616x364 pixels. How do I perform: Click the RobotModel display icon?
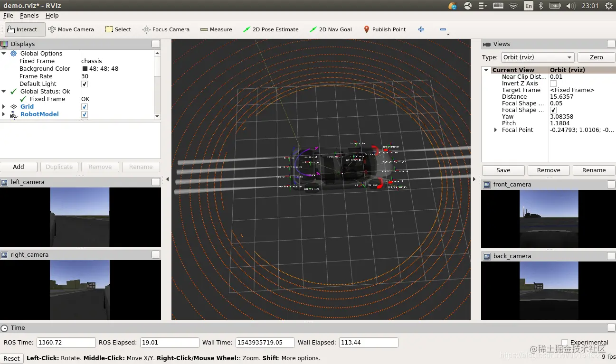tap(13, 114)
